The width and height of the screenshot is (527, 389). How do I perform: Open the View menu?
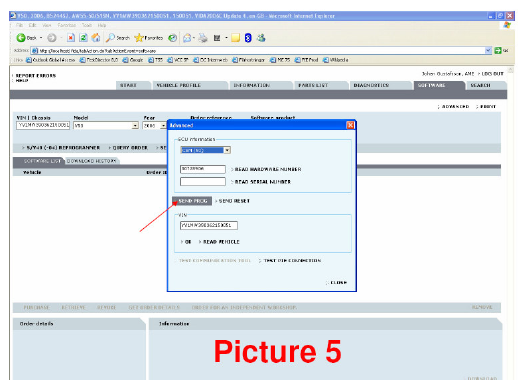tap(47, 25)
